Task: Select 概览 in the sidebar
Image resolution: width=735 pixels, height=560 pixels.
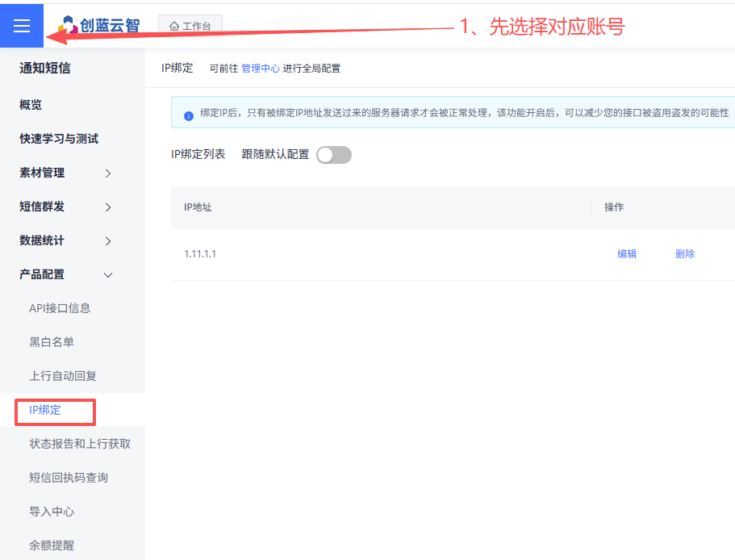Action: [31, 105]
